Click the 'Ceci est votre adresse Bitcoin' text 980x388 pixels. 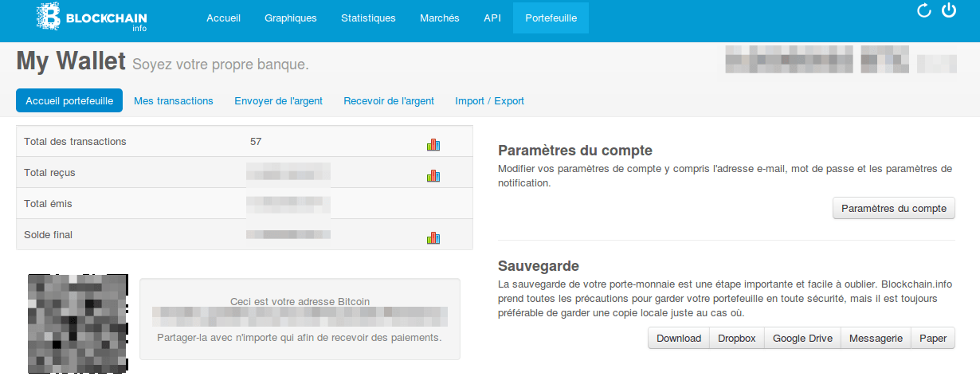[300, 301]
